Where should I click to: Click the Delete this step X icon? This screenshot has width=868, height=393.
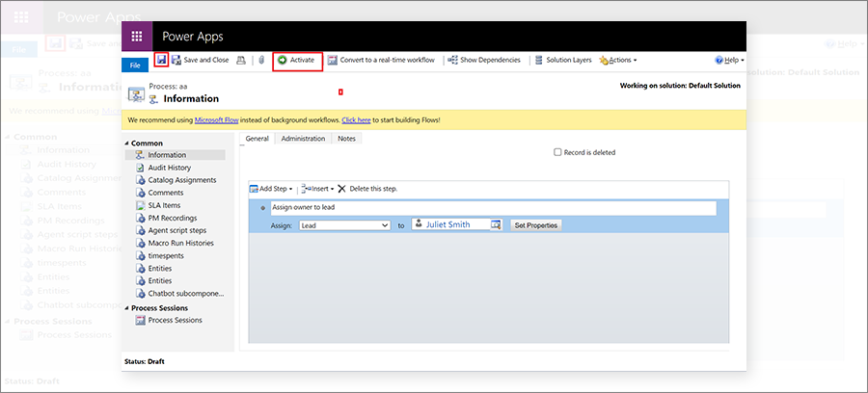click(341, 189)
